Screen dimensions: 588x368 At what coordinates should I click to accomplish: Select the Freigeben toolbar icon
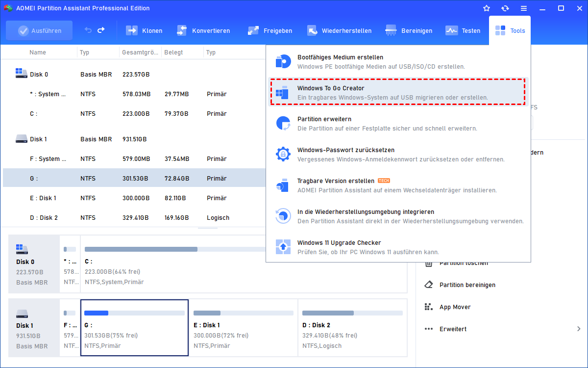tap(253, 30)
